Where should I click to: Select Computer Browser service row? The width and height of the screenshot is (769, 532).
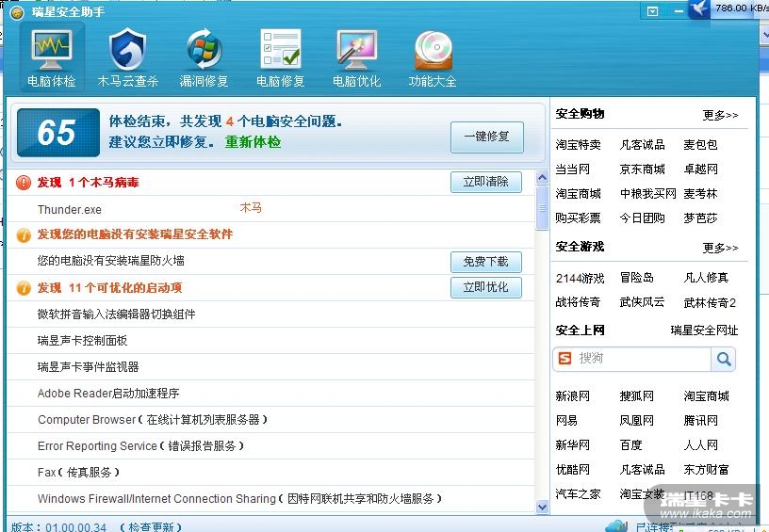[x=270, y=420]
